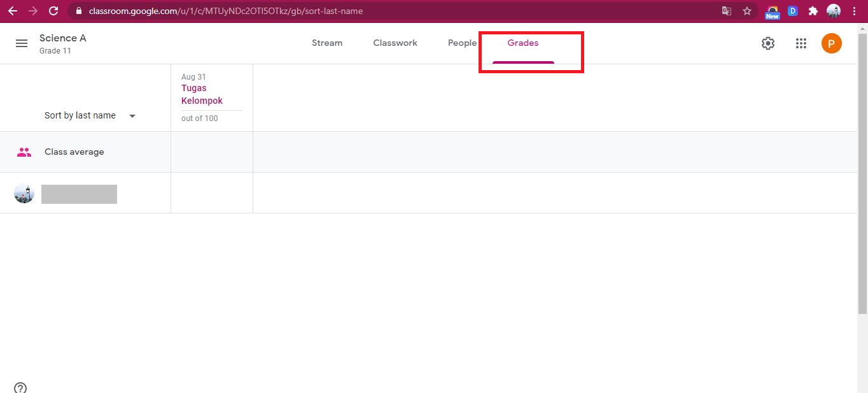Click the Chrome profile avatar
The width and height of the screenshot is (868, 393).
[x=834, y=11]
